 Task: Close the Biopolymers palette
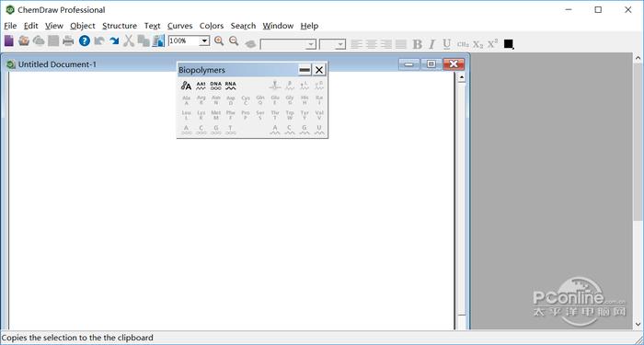(319, 70)
